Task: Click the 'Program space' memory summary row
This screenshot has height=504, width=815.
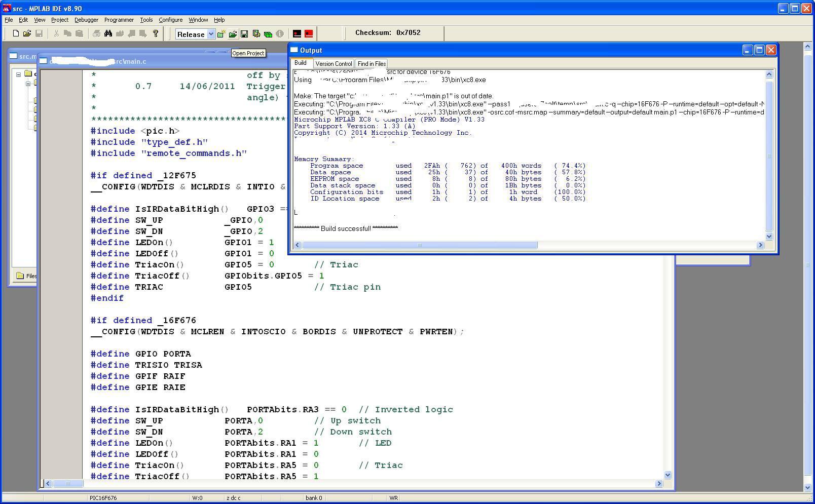Action: click(x=440, y=166)
